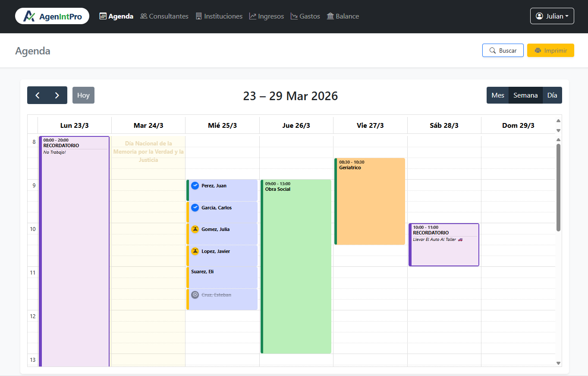588x376 pixels.
Task: Open the Ingresos section
Action: click(266, 16)
